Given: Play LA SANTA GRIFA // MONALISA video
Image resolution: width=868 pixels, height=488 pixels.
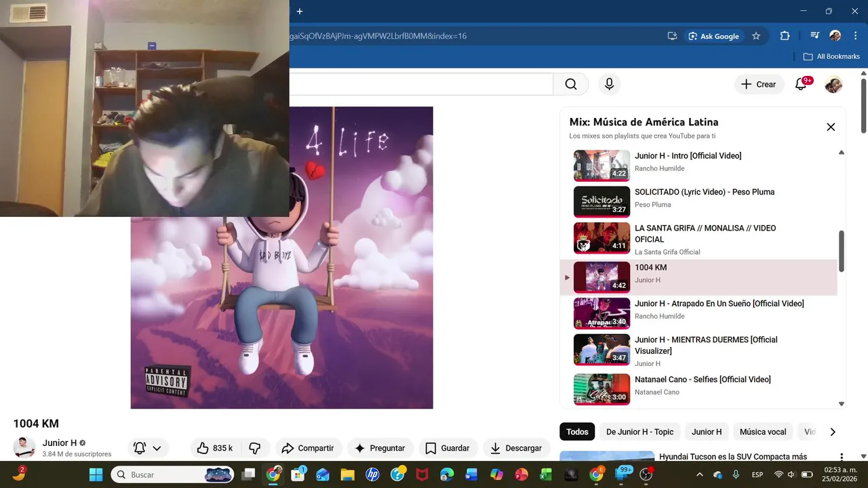Looking at the screenshot, I should tap(698, 239).
